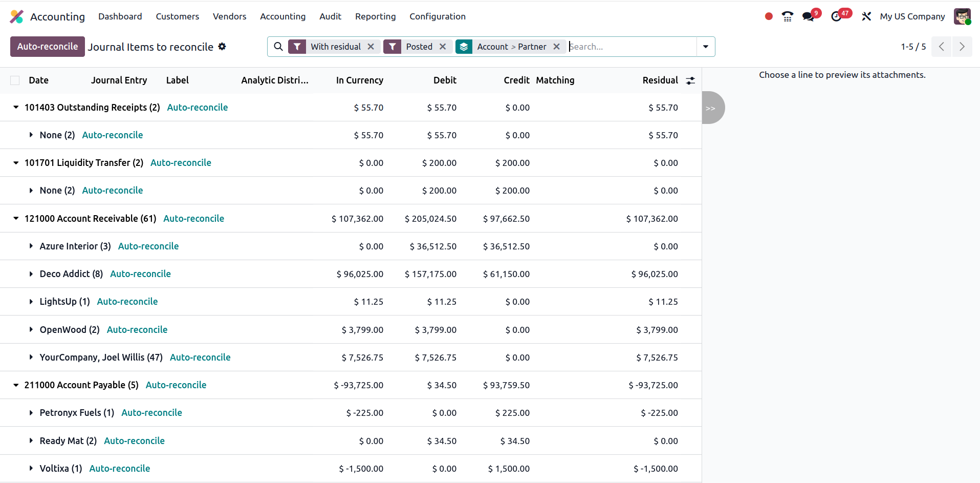Click into the Search input field
Viewport: 980px width, 483px height.
pos(631,47)
